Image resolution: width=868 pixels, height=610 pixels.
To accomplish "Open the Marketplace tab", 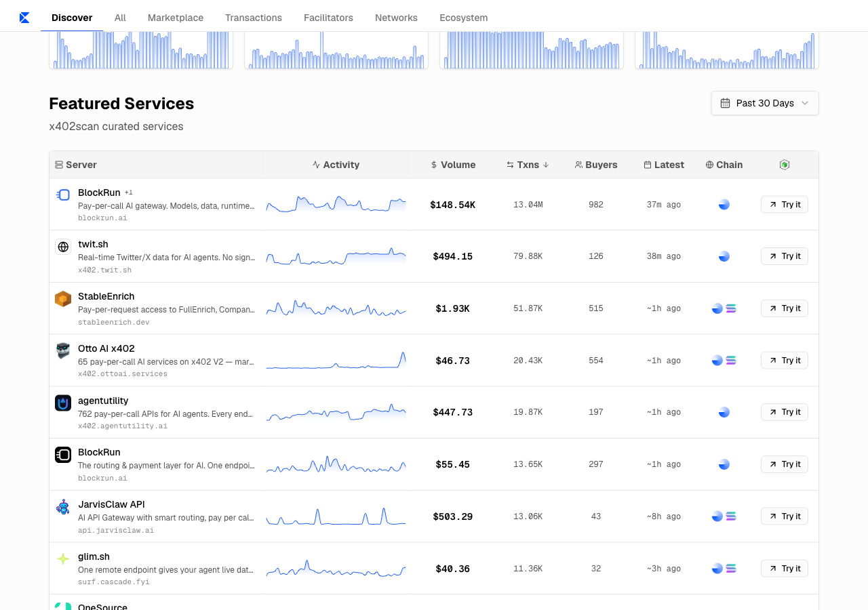I will tap(176, 18).
